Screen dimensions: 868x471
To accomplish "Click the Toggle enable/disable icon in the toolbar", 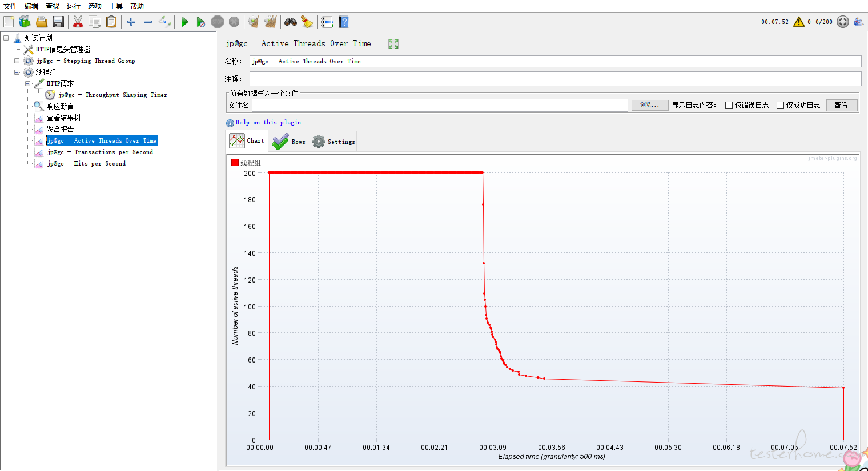I will 164,22.
